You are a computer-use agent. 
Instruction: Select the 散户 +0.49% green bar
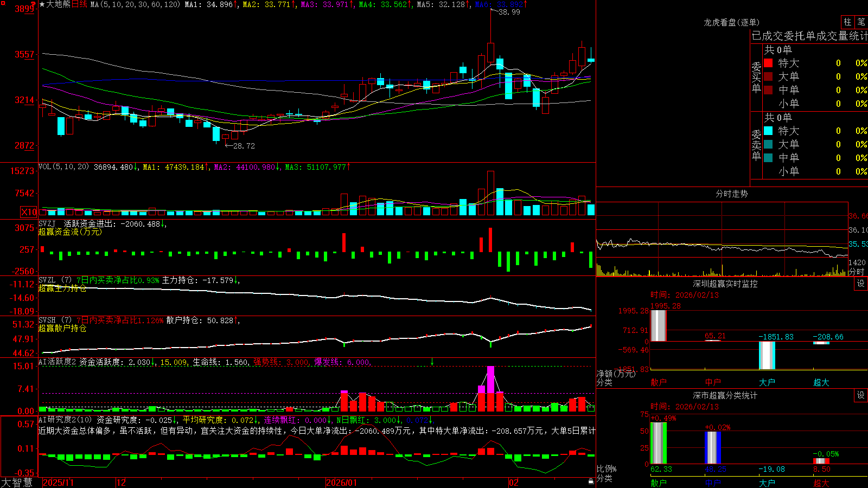pyautogui.click(x=658, y=443)
